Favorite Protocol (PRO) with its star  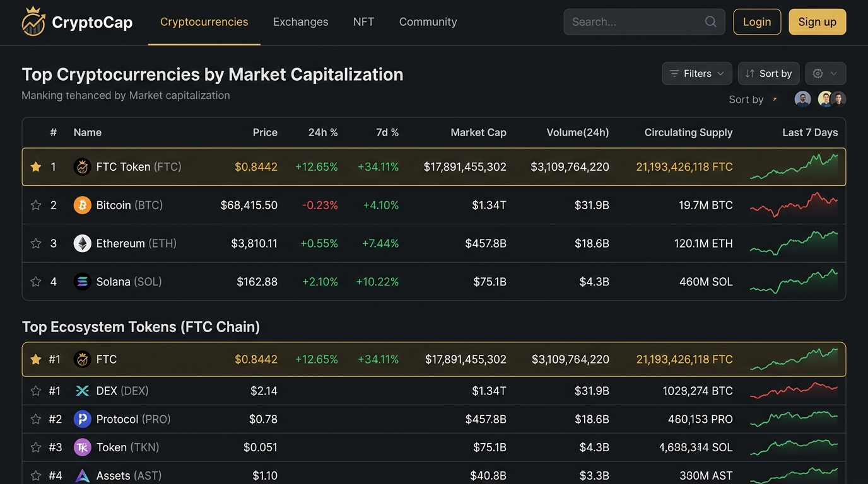pos(36,419)
